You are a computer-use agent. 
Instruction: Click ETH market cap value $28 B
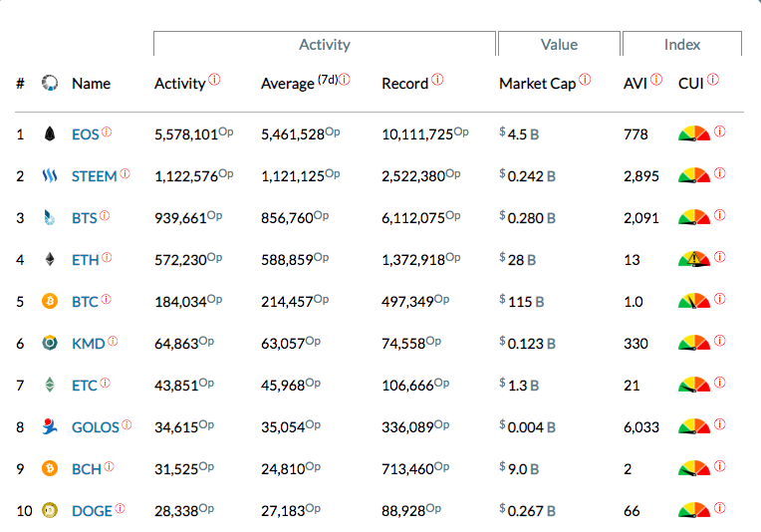(x=518, y=259)
